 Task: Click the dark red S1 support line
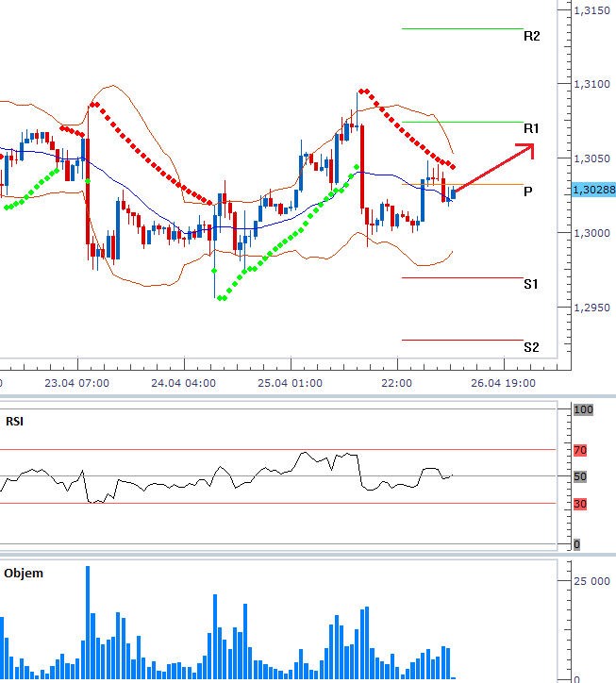click(x=462, y=277)
